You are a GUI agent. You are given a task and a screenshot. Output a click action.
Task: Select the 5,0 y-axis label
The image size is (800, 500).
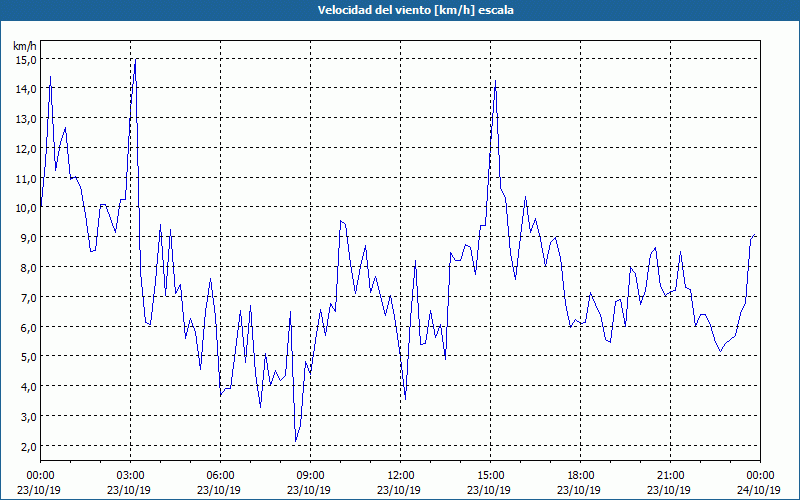[x=28, y=357]
